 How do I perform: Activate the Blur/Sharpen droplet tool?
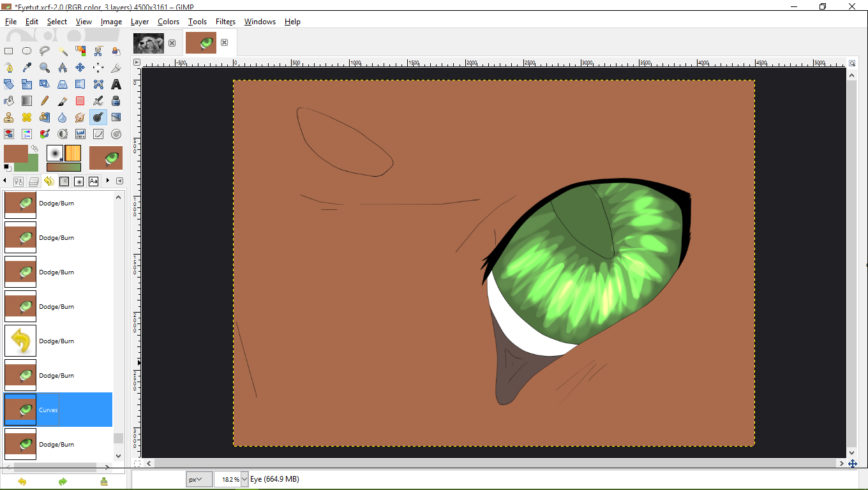(63, 117)
